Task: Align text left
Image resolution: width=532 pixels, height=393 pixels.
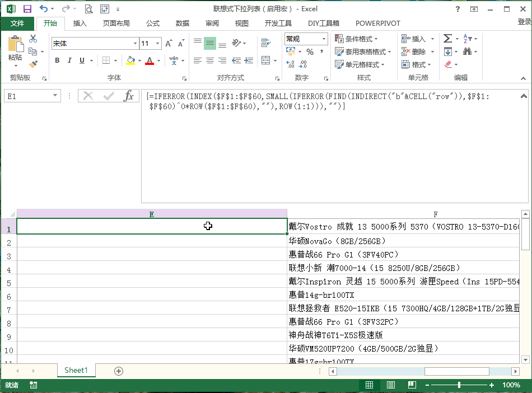Action: click(x=198, y=60)
